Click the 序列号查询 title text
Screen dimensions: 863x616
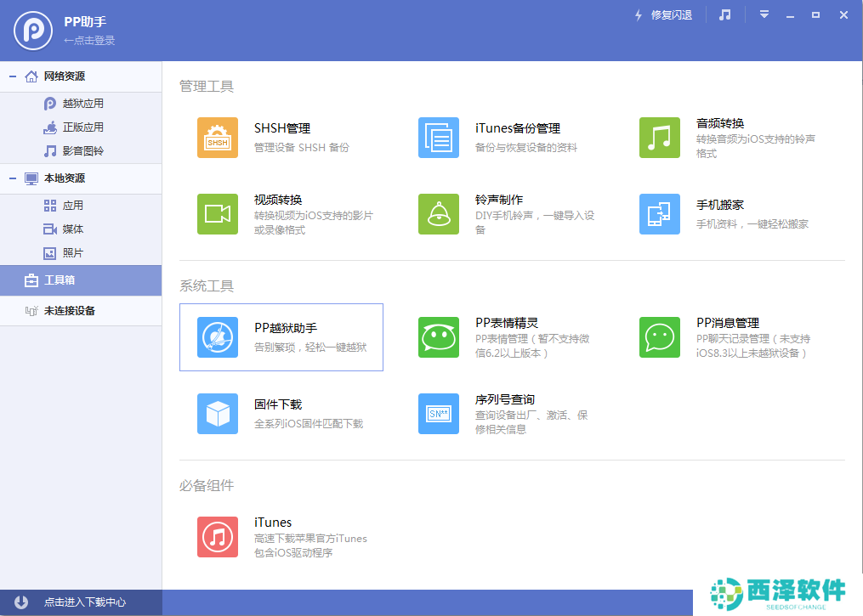click(x=505, y=400)
